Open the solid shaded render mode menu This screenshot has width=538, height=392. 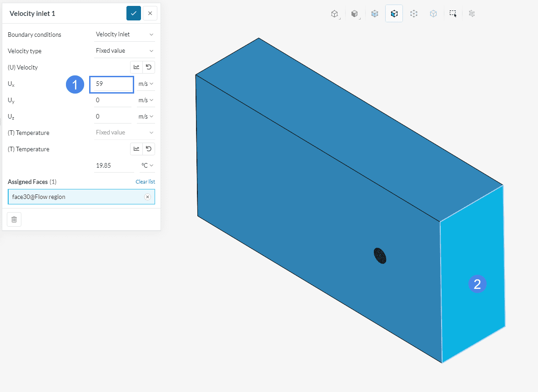coord(355,14)
